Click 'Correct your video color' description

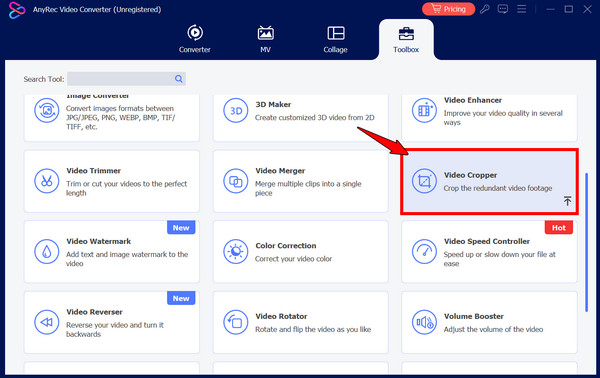(293, 259)
